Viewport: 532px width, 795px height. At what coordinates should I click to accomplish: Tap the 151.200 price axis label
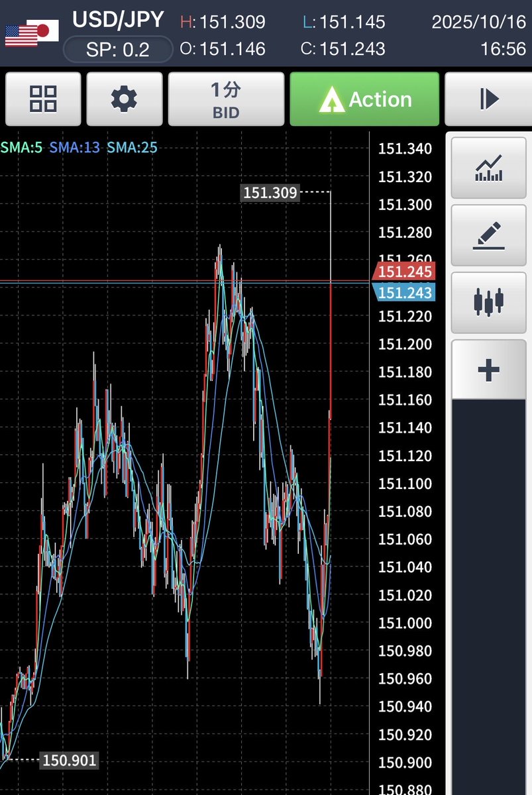point(405,344)
